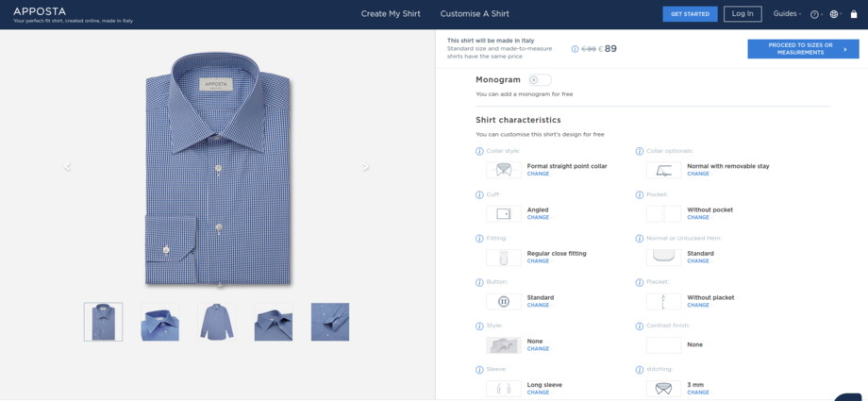
Task: Enable the Monogram toggle
Action: [x=540, y=80]
